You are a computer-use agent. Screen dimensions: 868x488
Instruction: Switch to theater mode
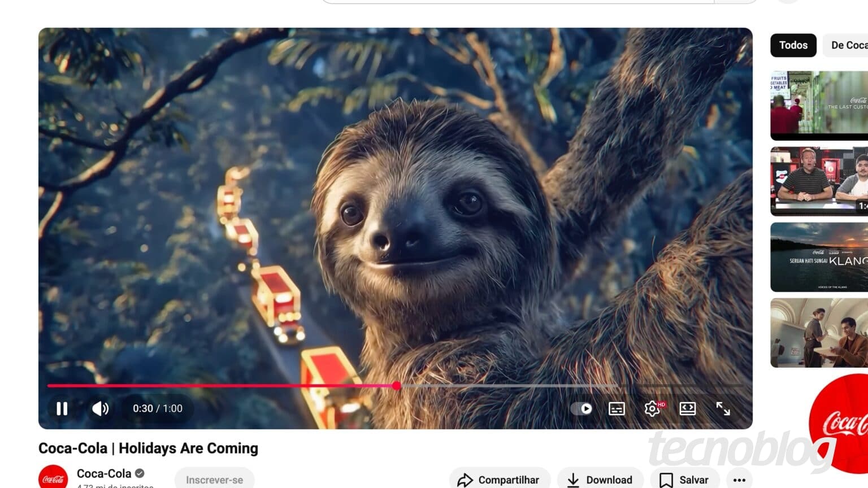688,408
